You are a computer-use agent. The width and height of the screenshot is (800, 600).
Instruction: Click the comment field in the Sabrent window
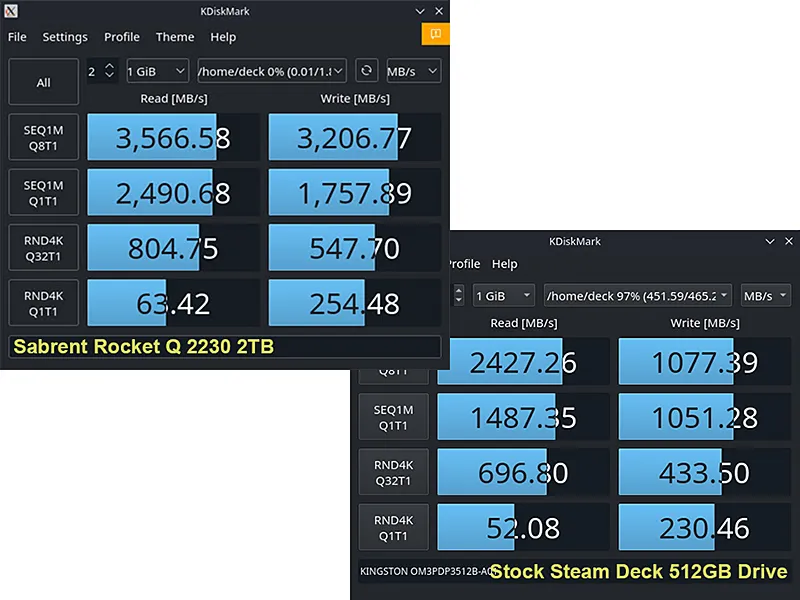(x=225, y=346)
